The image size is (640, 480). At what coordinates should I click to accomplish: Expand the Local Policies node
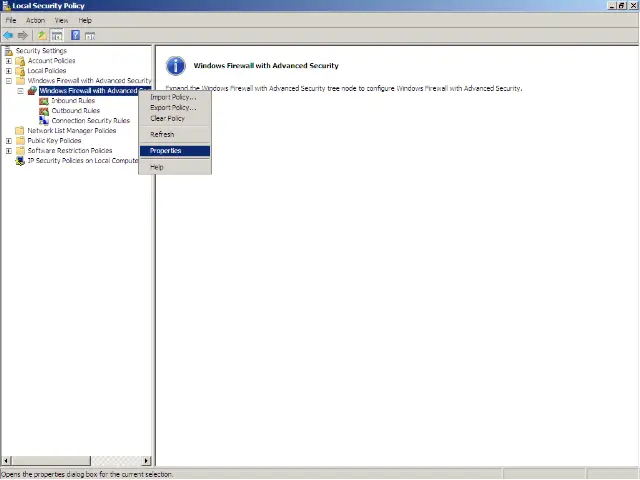[9, 71]
